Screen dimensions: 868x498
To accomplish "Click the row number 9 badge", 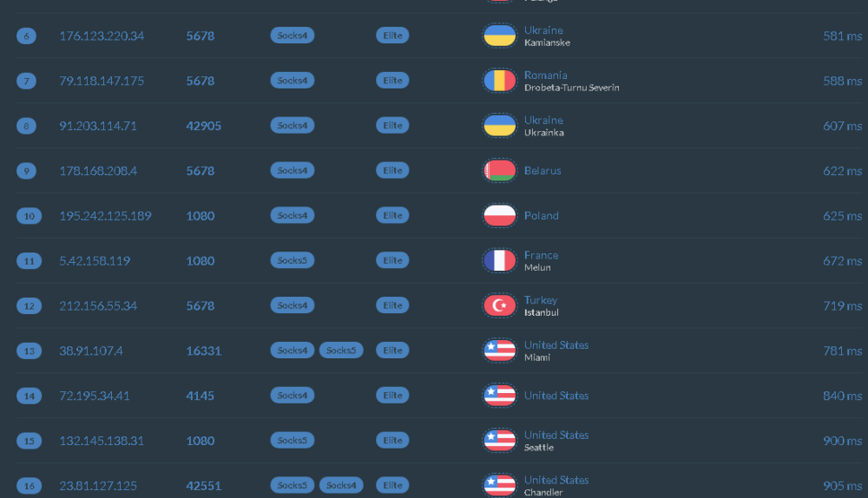I will coord(26,171).
